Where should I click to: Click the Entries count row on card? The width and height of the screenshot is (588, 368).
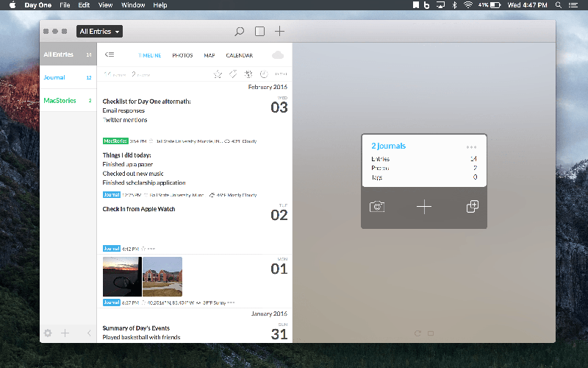[424, 159]
